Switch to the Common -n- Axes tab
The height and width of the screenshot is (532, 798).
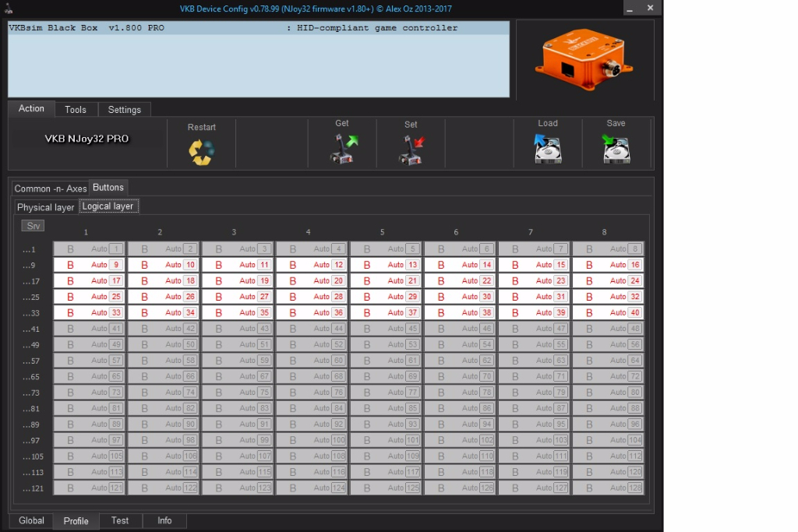coord(51,188)
